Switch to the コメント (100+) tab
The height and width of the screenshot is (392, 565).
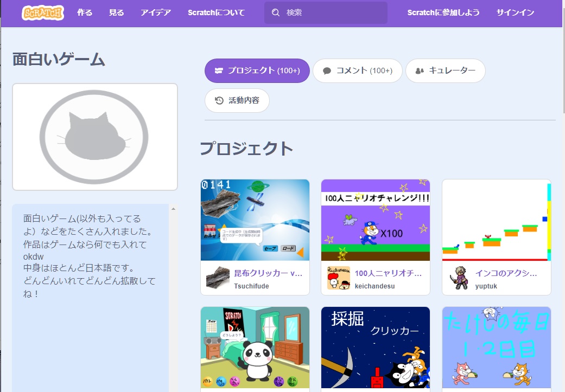tap(357, 70)
